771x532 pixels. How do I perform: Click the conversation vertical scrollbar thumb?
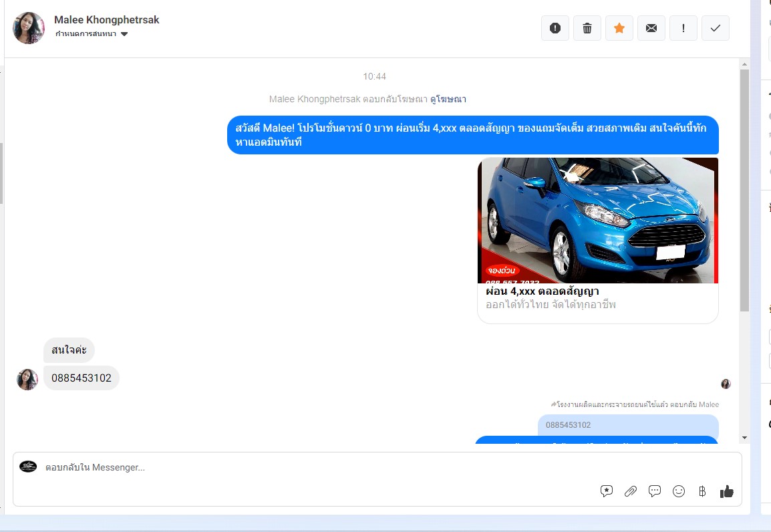744,190
